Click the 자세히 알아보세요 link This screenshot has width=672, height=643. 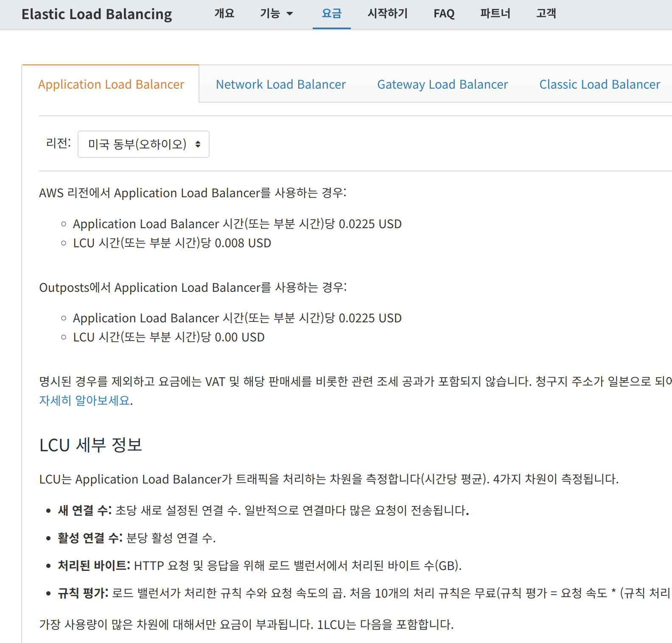[85, 400]
